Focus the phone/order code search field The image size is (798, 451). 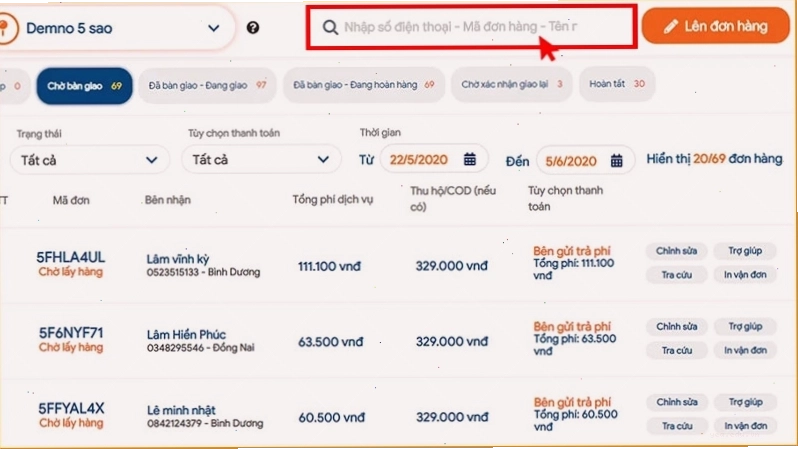[471, 27]
